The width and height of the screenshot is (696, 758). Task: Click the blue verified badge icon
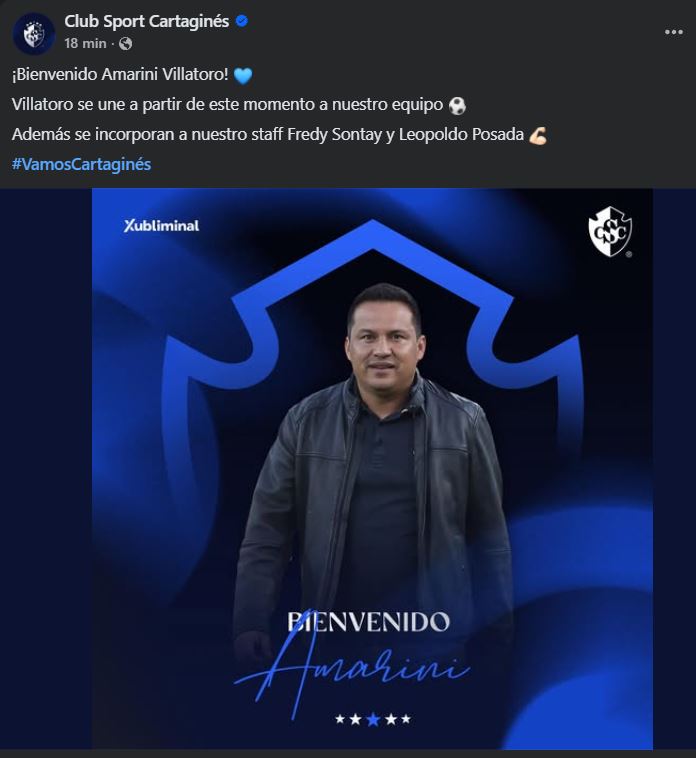point(242,21)
